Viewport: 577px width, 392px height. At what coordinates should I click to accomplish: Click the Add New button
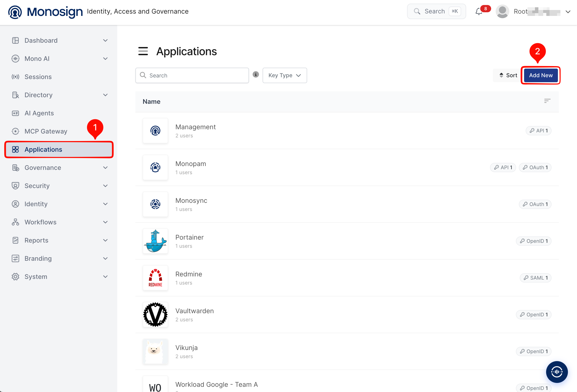[x=540, y=75]
